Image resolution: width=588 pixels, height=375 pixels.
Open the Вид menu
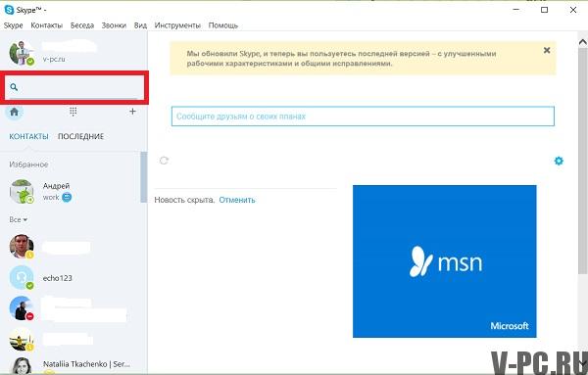tap(140, 25)
